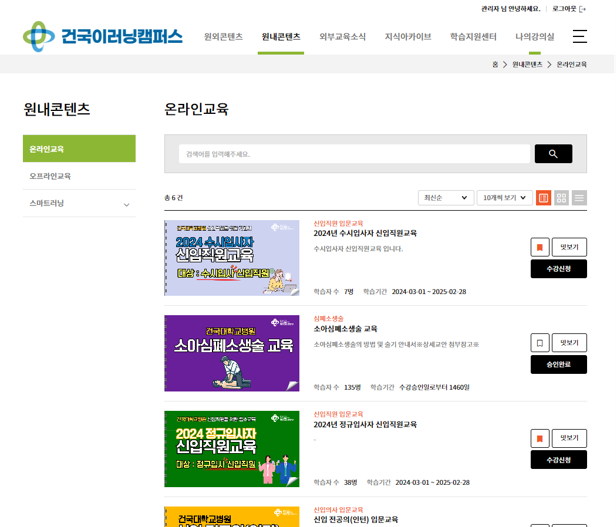This screenshot has width=616, height=527.
Task: Open the course title 2024년 수시입사자 신입직원교육
Action: click(365, 233)
